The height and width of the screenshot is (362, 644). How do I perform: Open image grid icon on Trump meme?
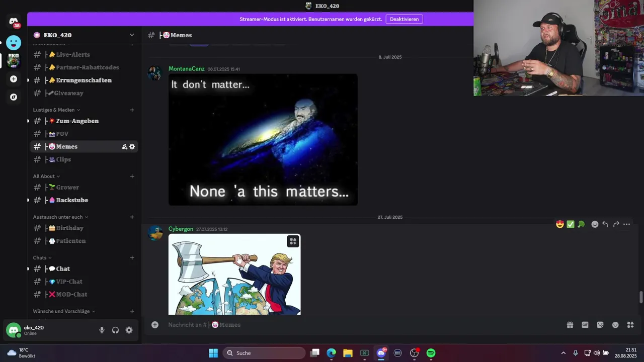coord(293,241)
